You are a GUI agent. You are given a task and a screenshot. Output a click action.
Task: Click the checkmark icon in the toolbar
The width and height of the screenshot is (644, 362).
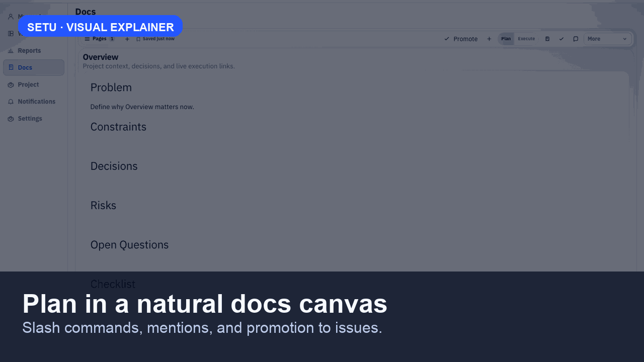pos(561,39)
